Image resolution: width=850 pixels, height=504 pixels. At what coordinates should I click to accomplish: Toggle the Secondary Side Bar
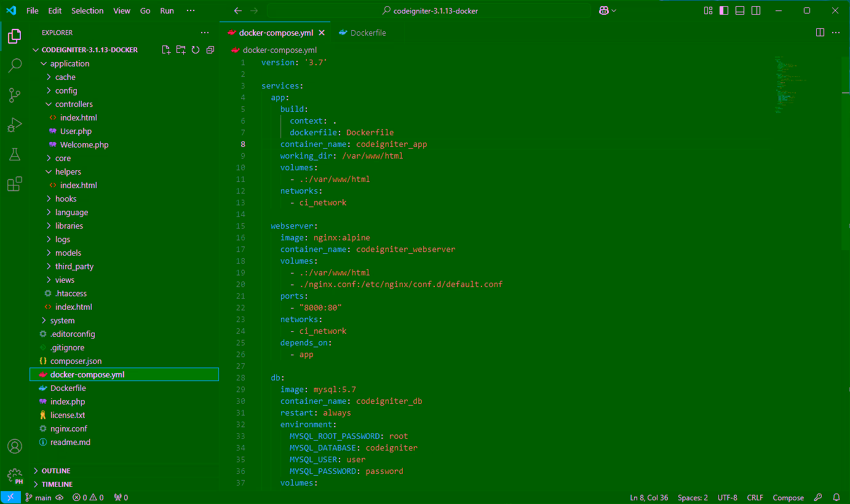pos(755,10)
